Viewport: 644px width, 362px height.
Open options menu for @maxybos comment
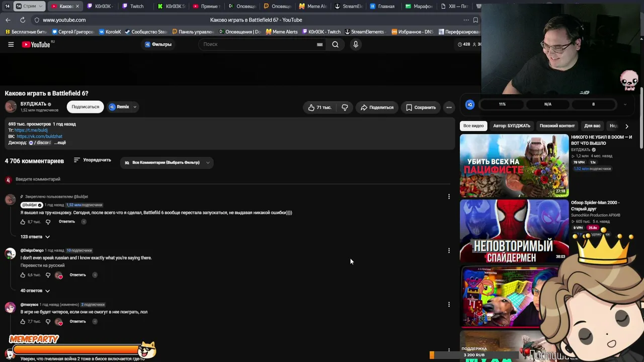pos(449,304)
